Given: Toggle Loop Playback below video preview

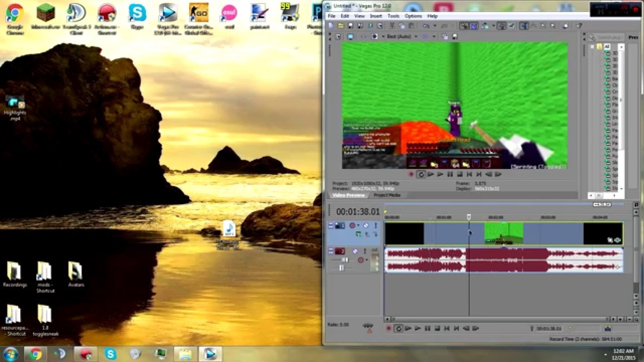Looking at the screenshot, I should 421,174.
